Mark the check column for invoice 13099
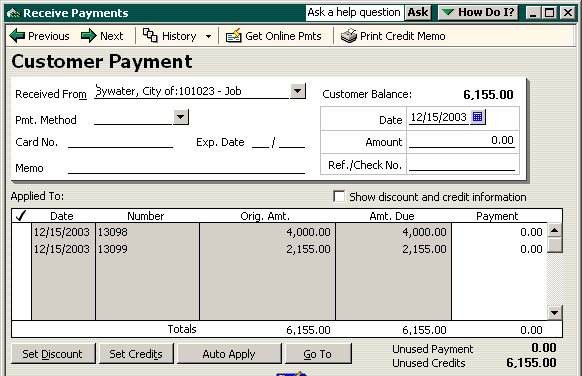 (x=22, y=249)
